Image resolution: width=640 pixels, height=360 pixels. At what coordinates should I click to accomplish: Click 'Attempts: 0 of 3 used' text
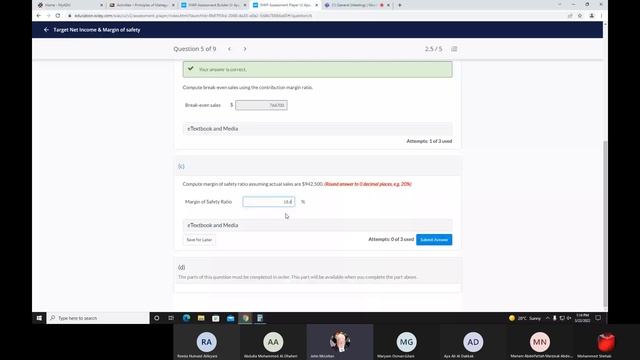[391, 239]
